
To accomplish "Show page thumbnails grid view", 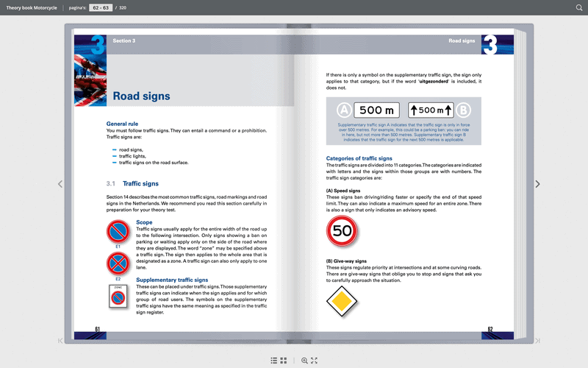I will point(284,361).
